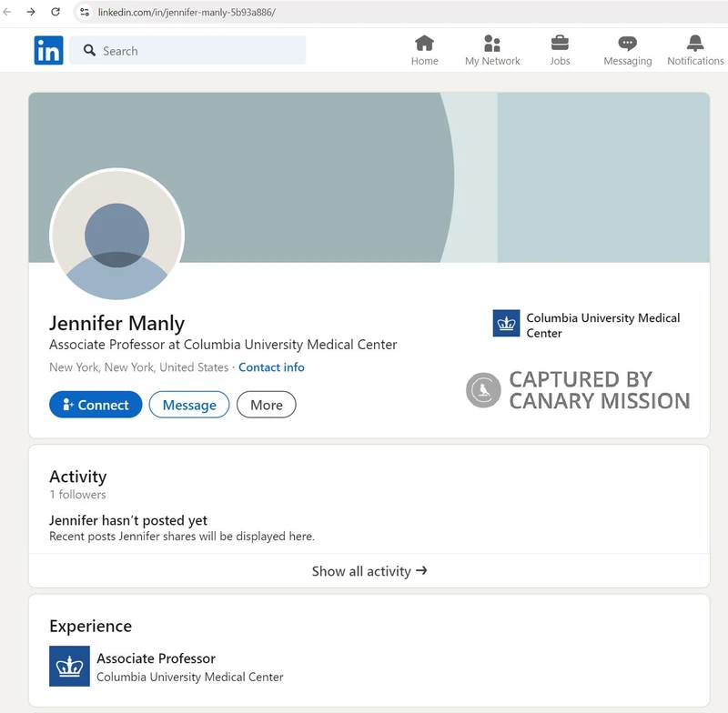The height and width of the screenshot is (713, 728).
Task: Expand Show all activity
Action: [369, 571]
